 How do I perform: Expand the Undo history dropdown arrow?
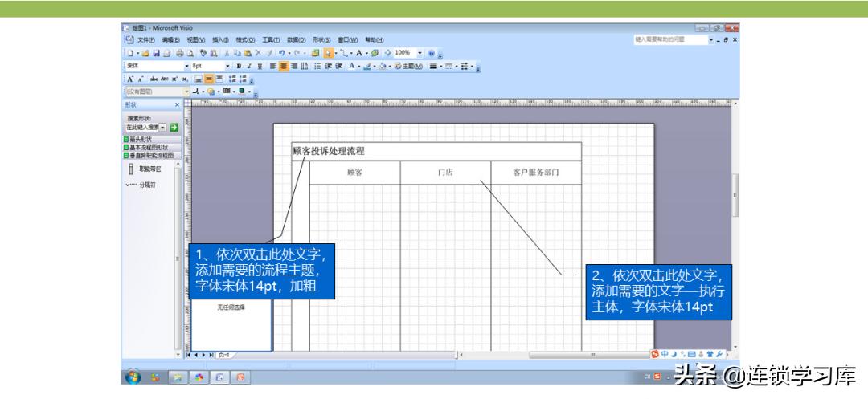click(289, 53)
